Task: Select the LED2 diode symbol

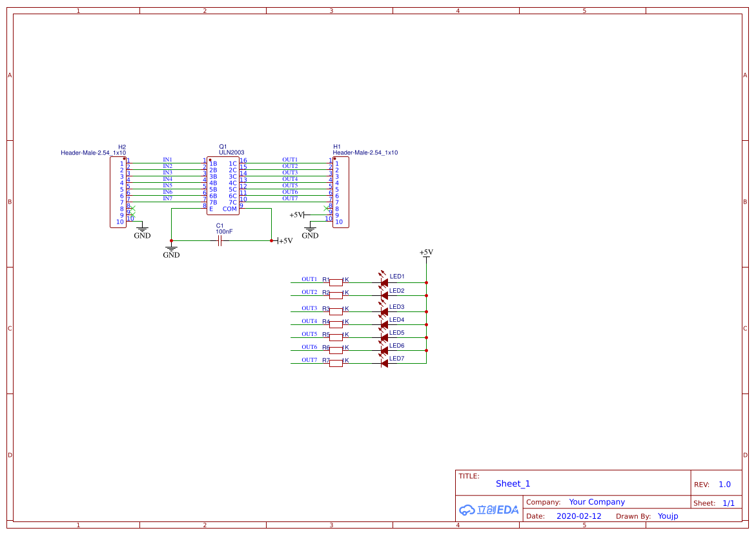Action: [383, 295]
